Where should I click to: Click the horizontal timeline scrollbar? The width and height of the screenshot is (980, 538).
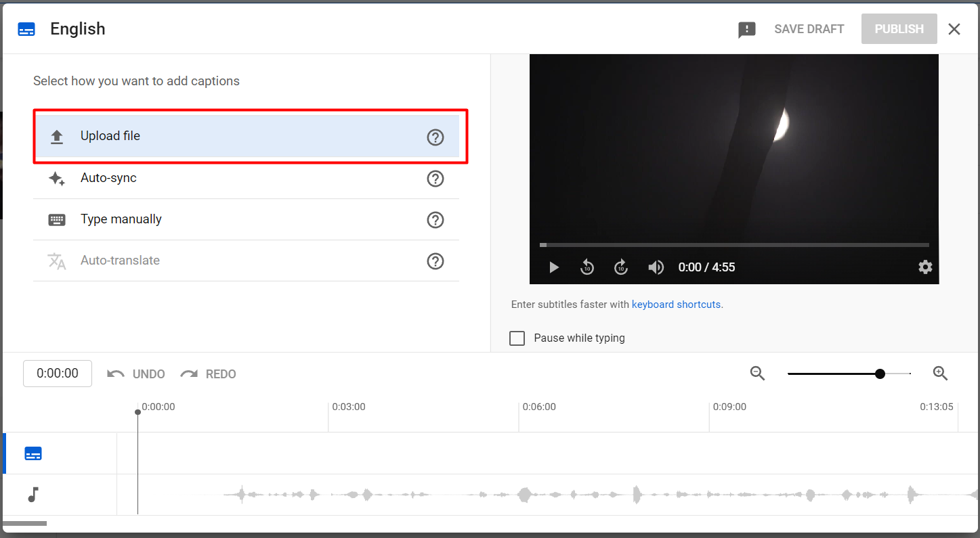[25, 523]
